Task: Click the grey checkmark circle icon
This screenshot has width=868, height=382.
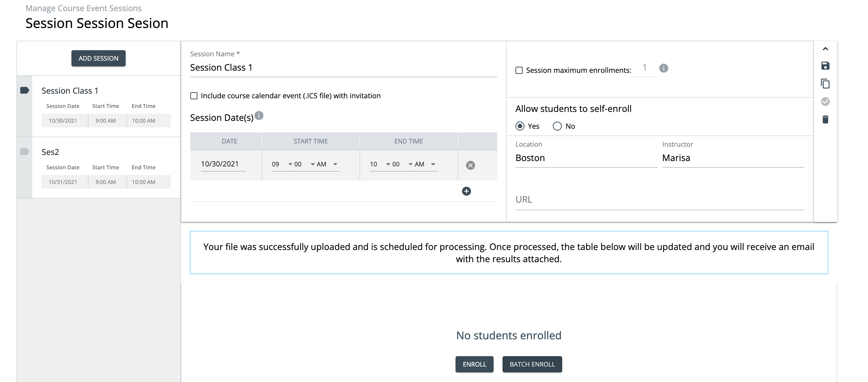Action: coord(825,102)
